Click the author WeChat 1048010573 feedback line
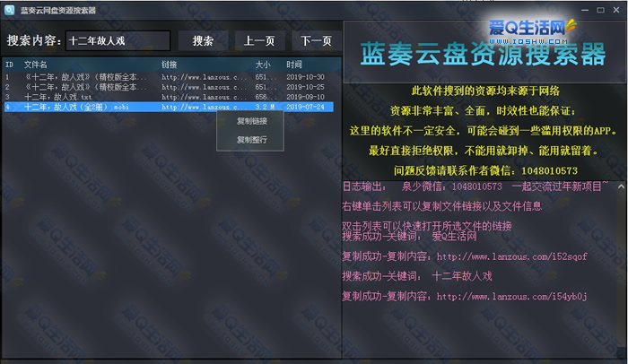628x364 pixels. [x=485, y=171]
